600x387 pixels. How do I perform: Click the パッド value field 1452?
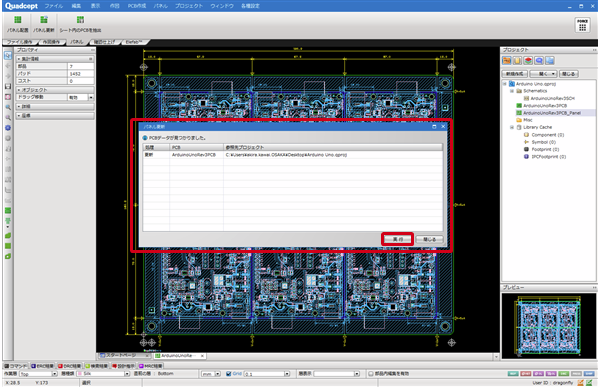tap(81, 73)
